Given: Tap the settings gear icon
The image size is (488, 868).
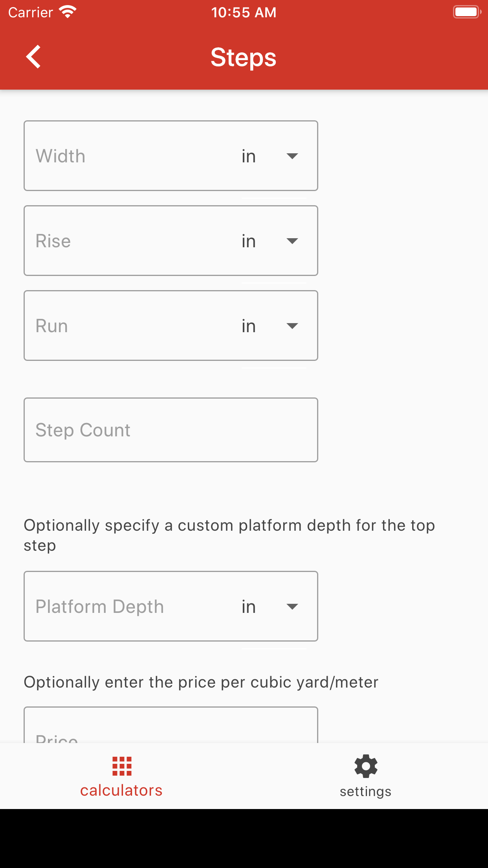Looking at the screenshot, I should click(x=365, y=766).
